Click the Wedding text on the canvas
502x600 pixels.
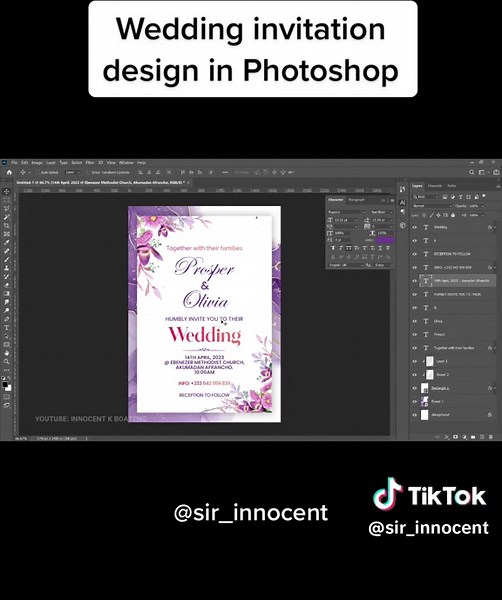[x=204, y=335]
